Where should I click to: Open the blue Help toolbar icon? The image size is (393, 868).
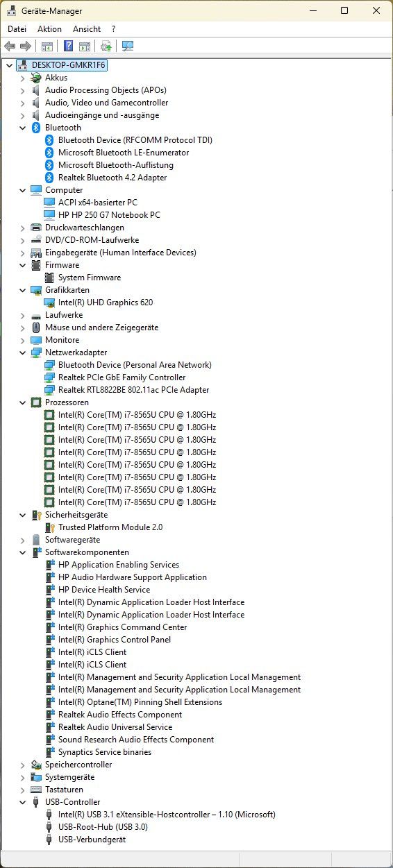[x=68, y=46]
